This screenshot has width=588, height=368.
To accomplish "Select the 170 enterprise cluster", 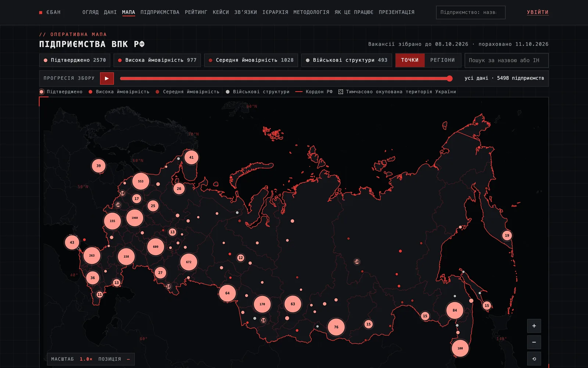I will pos(262,304).
